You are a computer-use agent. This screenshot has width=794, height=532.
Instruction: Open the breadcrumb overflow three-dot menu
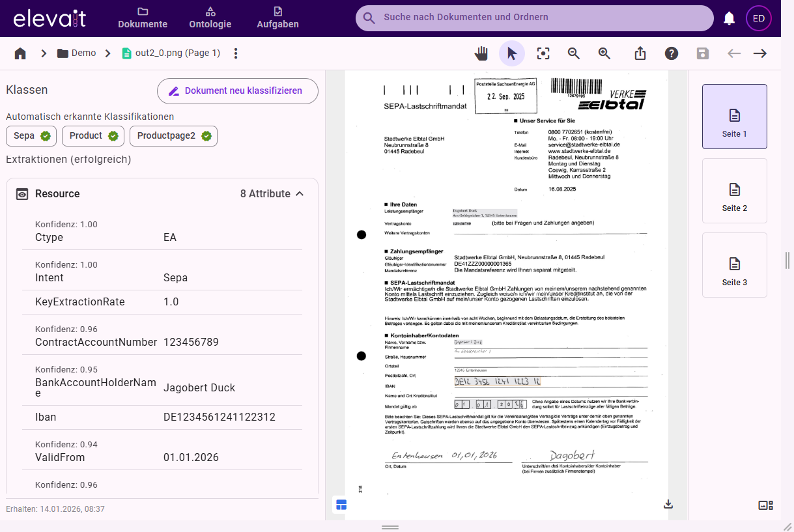(x=235, y=53)
